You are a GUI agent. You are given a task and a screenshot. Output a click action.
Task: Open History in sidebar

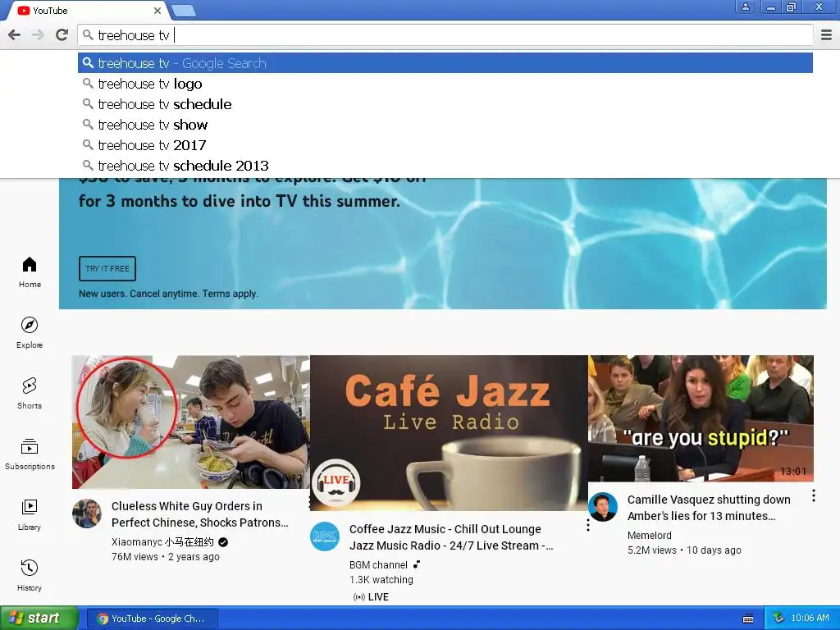pyautogui.click(x=30, y=575)
